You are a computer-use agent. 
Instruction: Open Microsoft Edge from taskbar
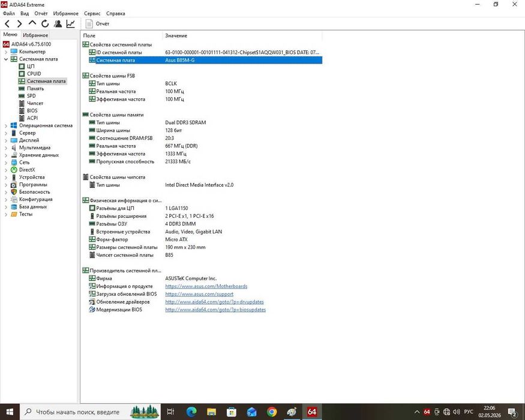tap(191, 412)
